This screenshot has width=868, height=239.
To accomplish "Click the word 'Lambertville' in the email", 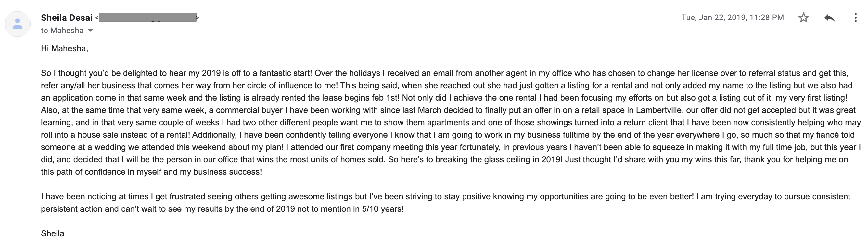I will pos(659,110).
